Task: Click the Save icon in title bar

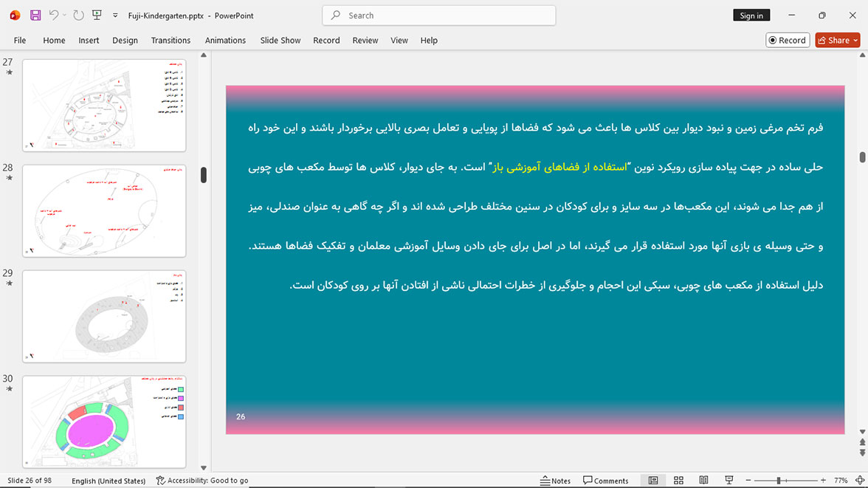Action: pos(35,16)
